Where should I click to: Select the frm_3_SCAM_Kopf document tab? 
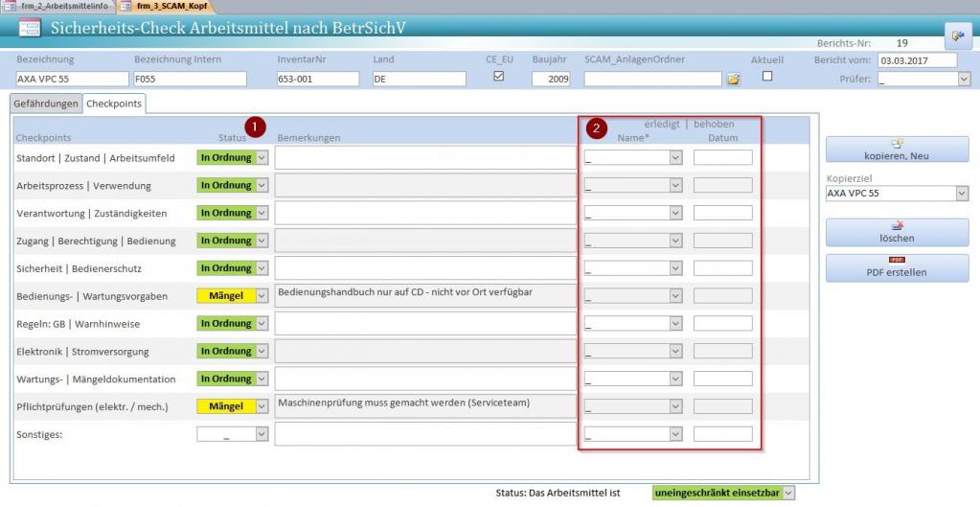[x=165, y=7]
